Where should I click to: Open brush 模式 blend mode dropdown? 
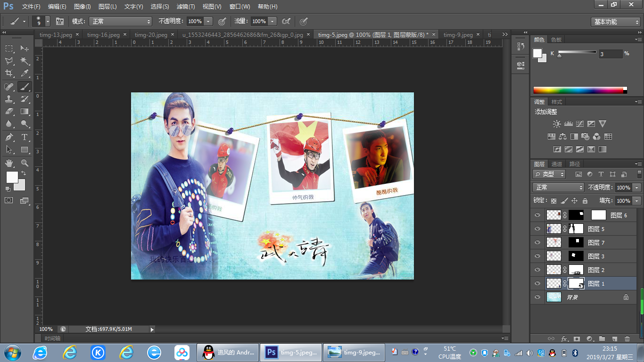[x=121, y=21]
